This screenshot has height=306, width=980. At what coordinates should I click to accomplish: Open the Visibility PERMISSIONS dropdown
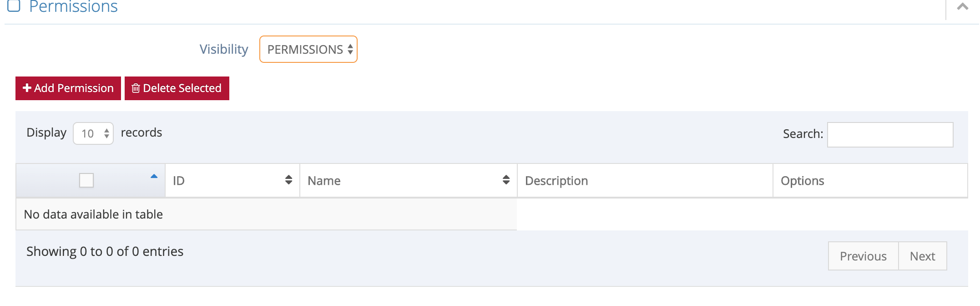pos(308,49)
